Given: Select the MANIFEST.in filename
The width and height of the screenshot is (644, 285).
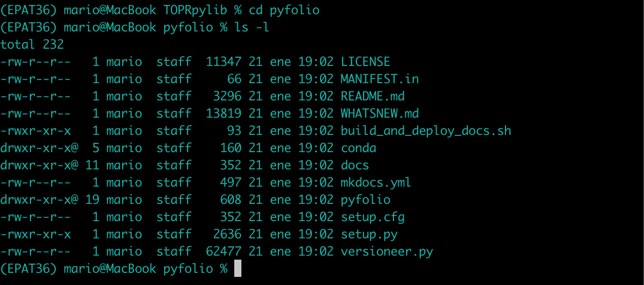Looking at the screenshot, I should (x=379, y=79).
